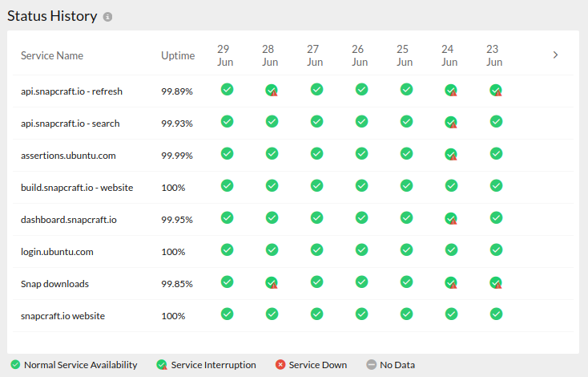
Task: Open the dashboard.snapcraft.io service name
Action: tap(69, 220)
